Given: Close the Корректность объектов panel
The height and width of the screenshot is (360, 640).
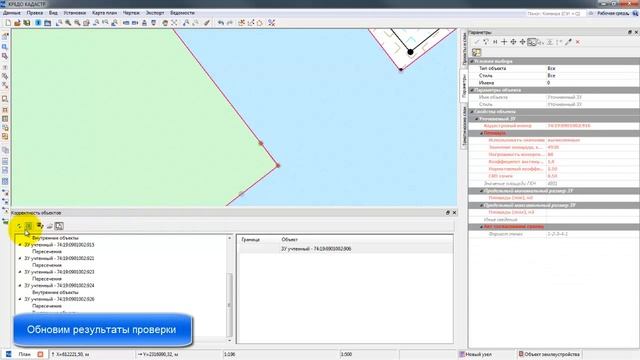Looking at the screenshot, I should [x=454, y=213].
